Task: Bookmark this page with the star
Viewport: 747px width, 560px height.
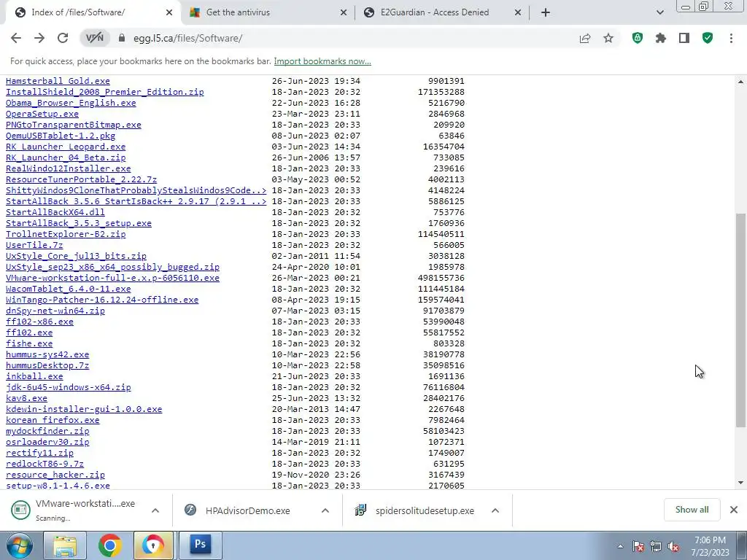Action: [x=608, y=38]
